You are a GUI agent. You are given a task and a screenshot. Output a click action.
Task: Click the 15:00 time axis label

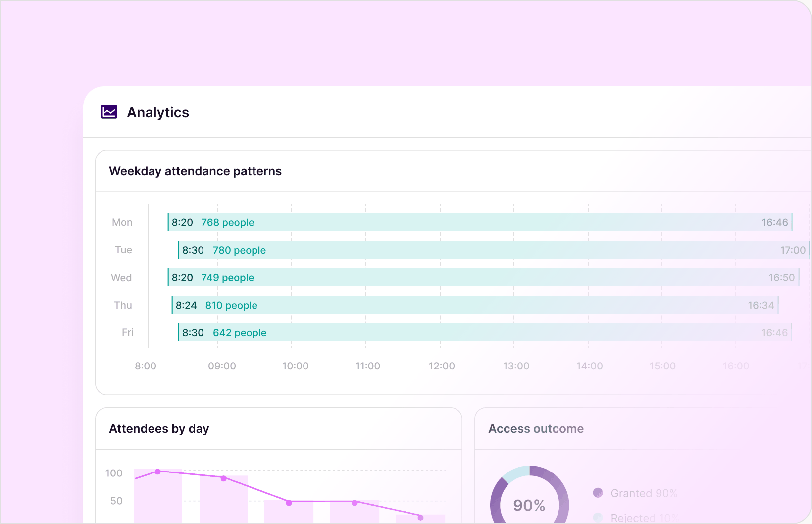pos(662,366)
